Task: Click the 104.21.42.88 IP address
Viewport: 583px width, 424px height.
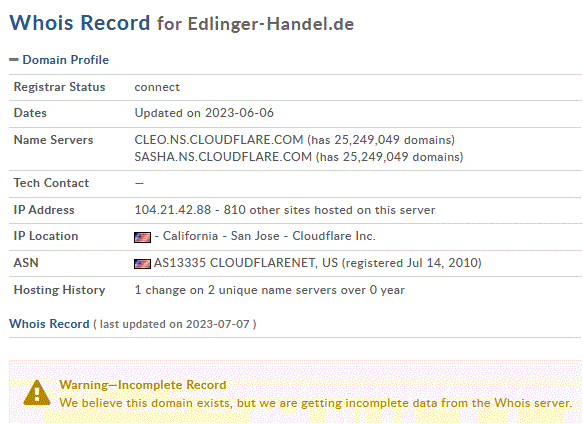Action: point(173,210)
